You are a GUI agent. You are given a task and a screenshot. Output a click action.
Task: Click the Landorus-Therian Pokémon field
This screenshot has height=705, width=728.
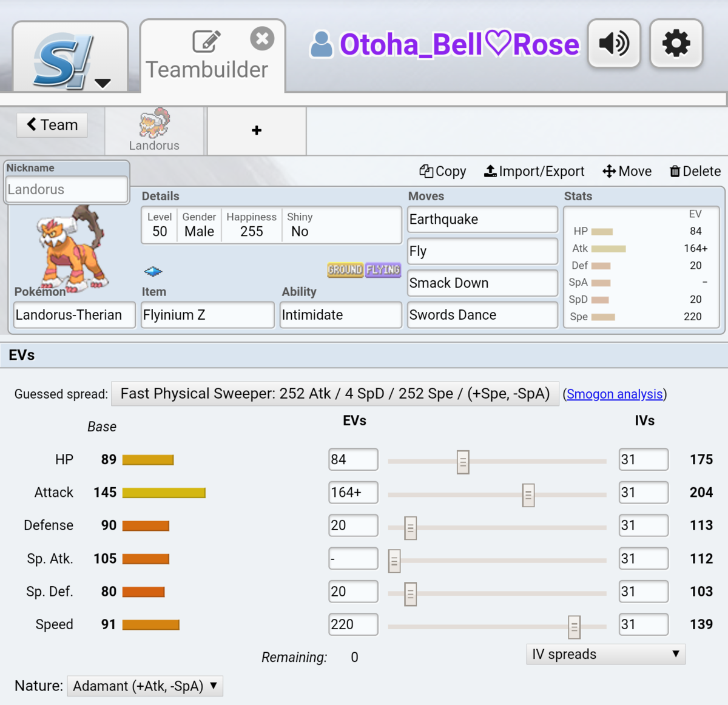pyautogui.click(x=75, y=315)
